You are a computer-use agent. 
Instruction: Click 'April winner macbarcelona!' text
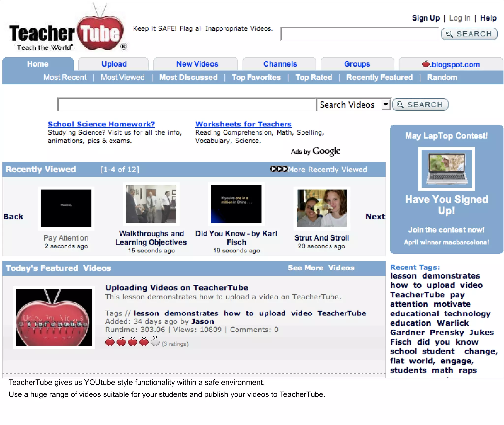click(446, 242)
